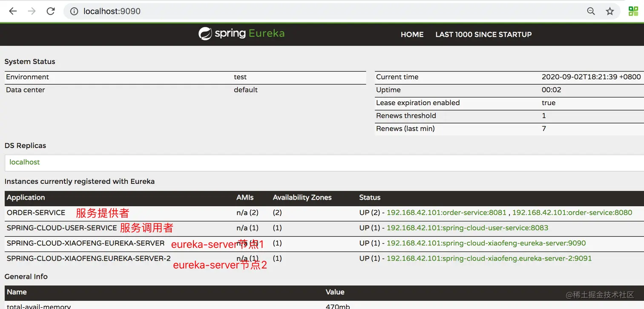Open the HOME menu item

412,34
